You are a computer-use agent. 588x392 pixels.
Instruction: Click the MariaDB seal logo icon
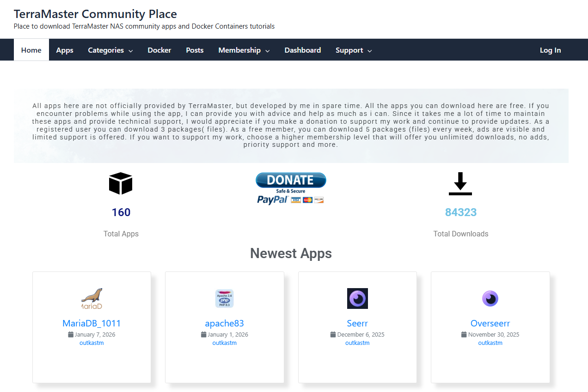click(92, 299)
